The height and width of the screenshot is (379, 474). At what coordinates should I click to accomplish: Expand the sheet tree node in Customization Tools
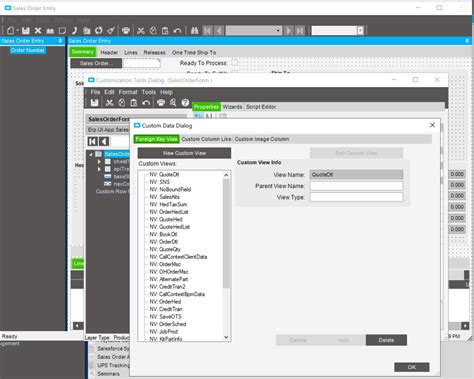(99, 162)
